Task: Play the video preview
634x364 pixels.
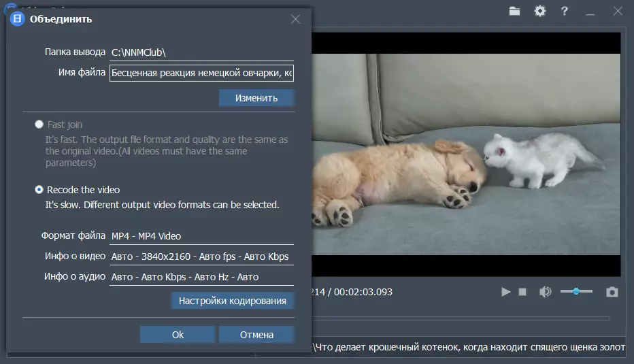Action: 506,292
